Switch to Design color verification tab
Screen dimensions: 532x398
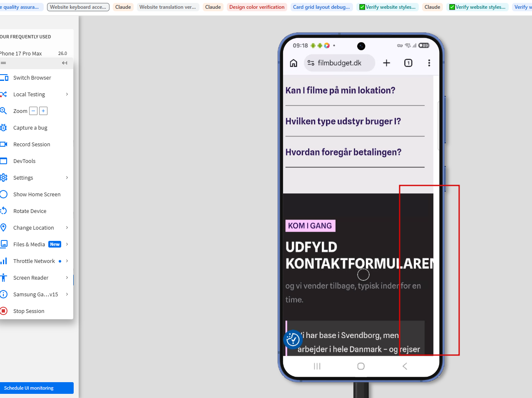click(257, 7)
